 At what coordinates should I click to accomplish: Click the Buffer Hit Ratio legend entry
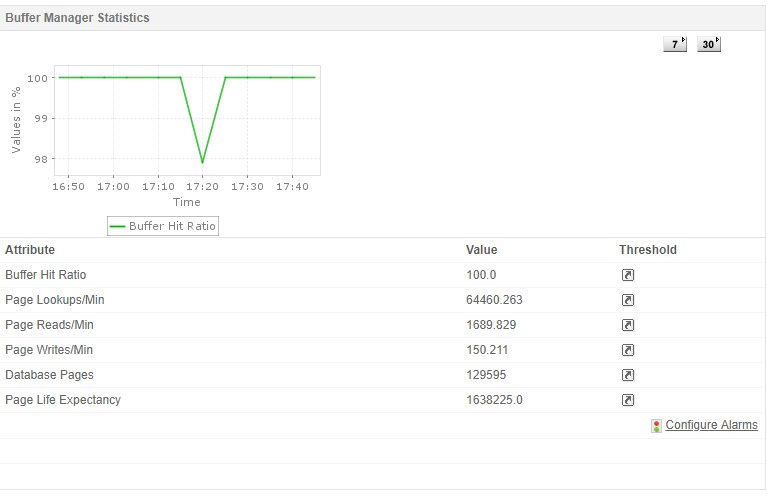(x=163, y=226)
